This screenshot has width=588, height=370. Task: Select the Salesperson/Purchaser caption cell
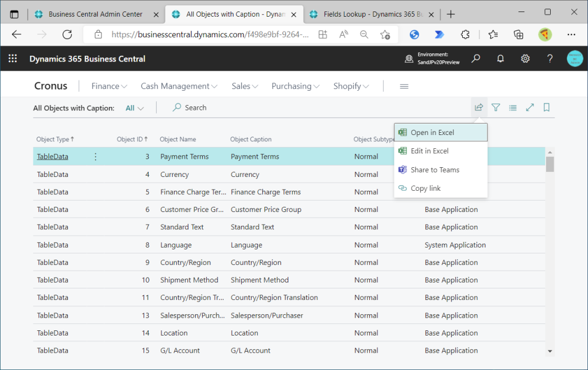(266, 315)
